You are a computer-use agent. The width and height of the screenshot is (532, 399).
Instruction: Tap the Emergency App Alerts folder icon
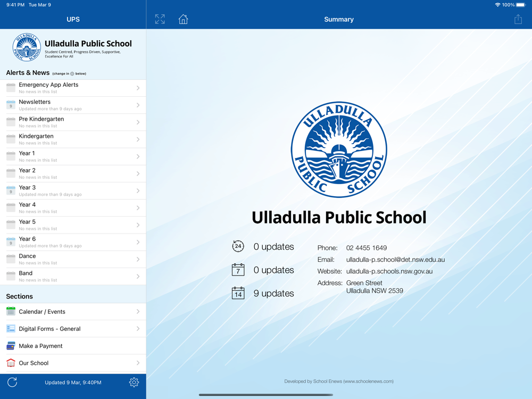coord(11,88)
